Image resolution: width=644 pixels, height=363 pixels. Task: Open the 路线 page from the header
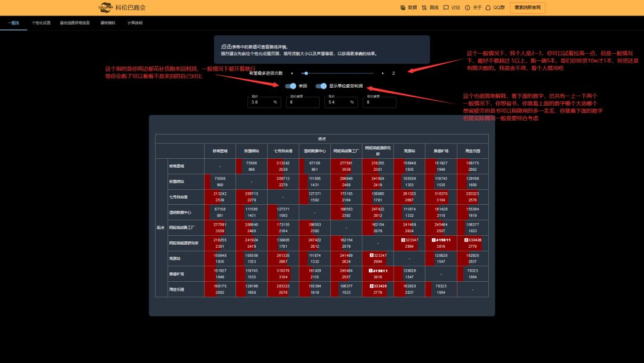(430, 7)
